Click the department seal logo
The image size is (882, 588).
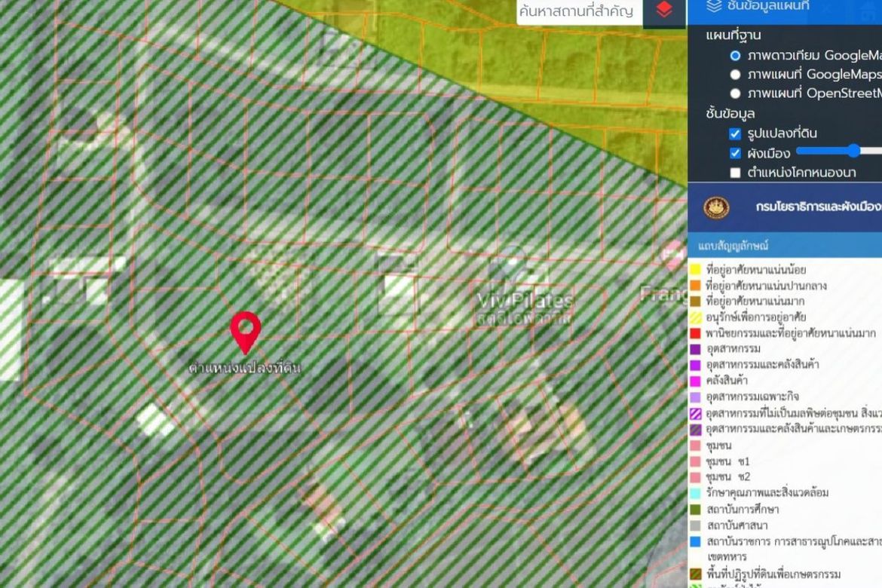pos(717,207)
